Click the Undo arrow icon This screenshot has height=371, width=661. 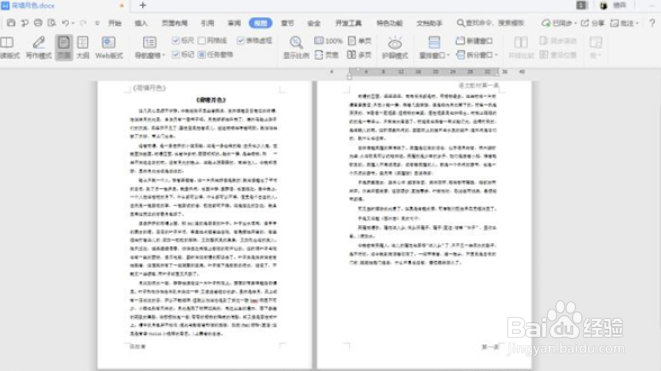click(x=65, y=23)
